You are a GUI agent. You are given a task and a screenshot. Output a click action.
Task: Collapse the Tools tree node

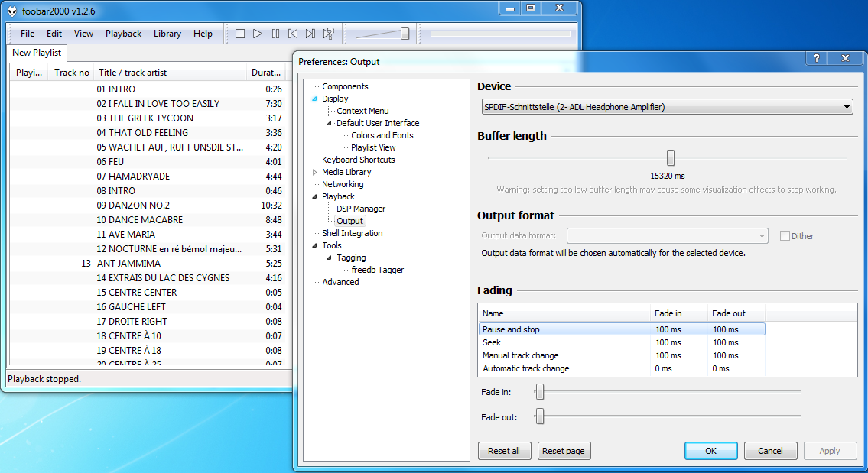pyautogui.click(x=314, y=246)
